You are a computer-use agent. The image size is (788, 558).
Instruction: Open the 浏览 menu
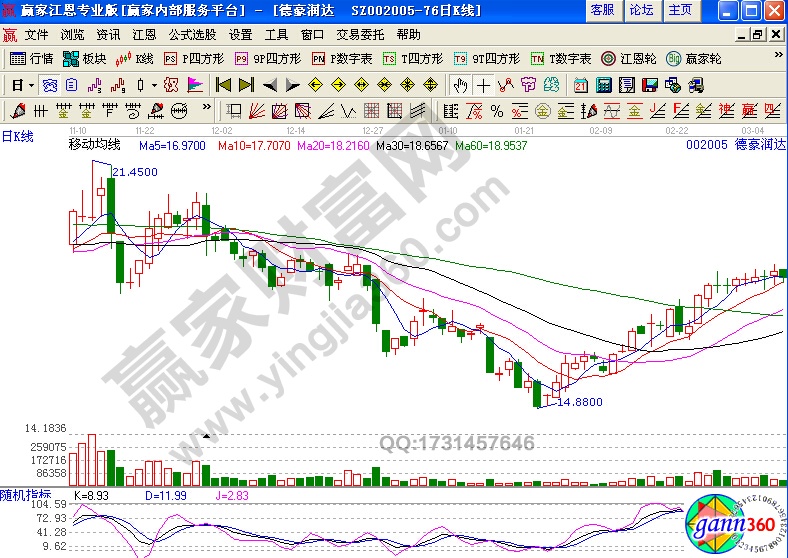click(x=72, y=35)
